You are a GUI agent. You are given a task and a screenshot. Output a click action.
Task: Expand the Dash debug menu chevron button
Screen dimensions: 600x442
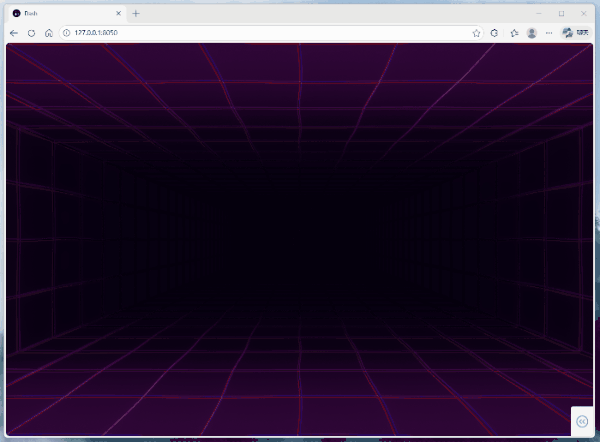pyautogui.click(x=582, y=421)
